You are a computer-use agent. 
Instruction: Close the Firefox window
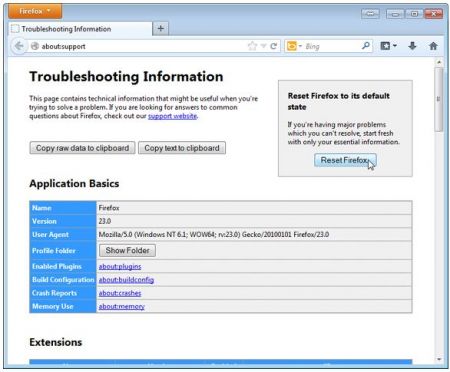click(x=433, y=14)
